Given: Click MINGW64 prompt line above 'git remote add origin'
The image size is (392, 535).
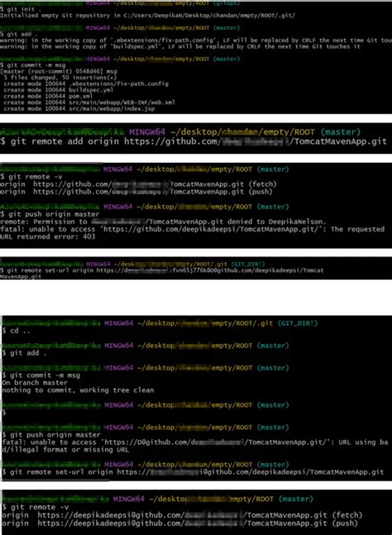Looking at the screenshot, I should [180, 132].
